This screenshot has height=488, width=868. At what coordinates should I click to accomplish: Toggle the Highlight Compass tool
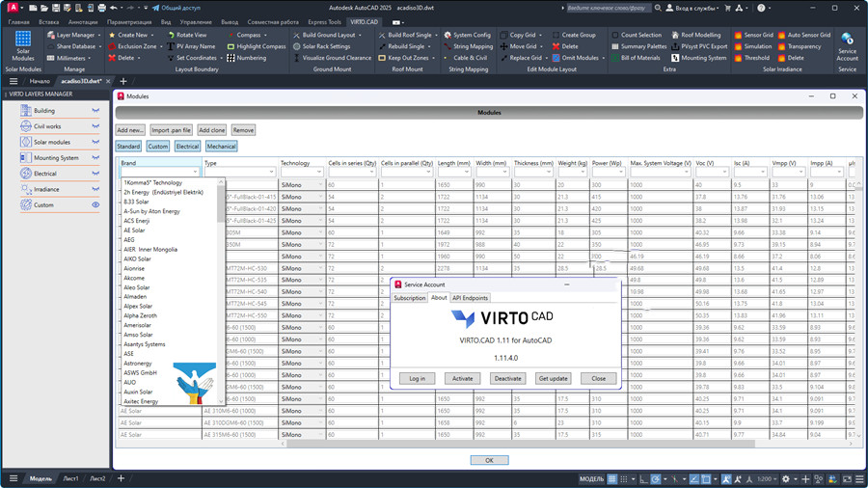(x=257, y=46)
